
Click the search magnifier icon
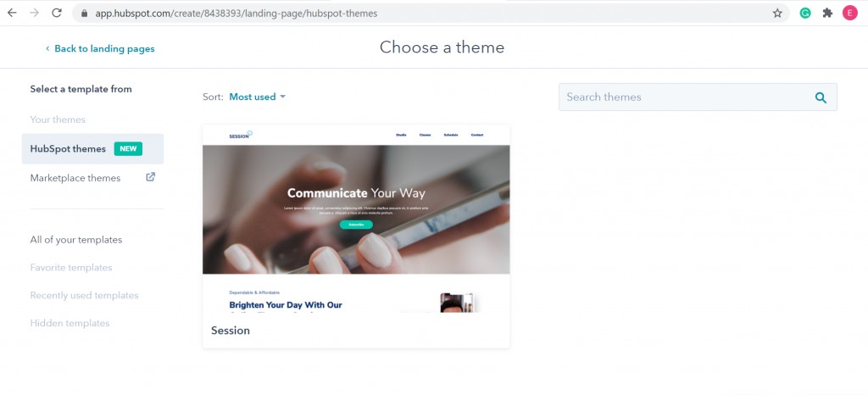click(821, 98)
